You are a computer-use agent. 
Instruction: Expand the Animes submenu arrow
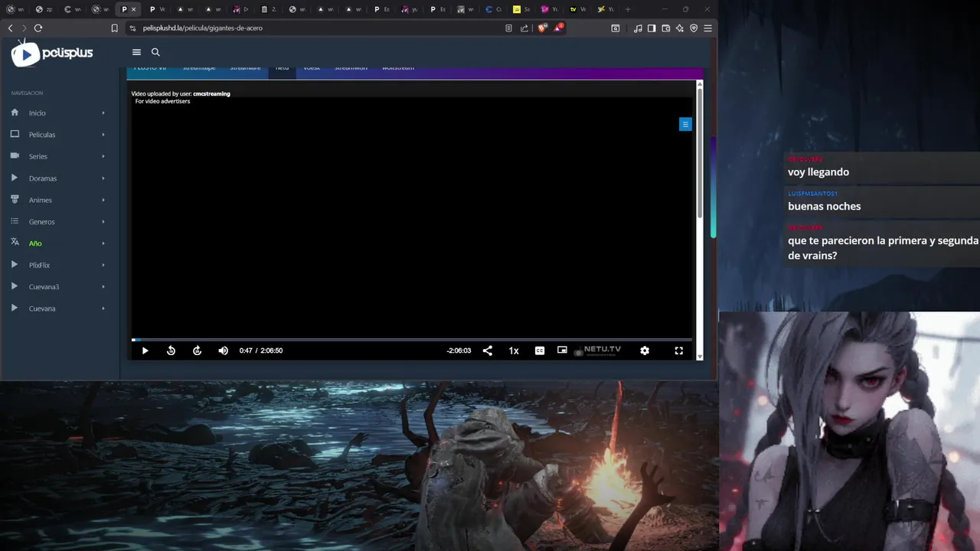pos(103,200)
